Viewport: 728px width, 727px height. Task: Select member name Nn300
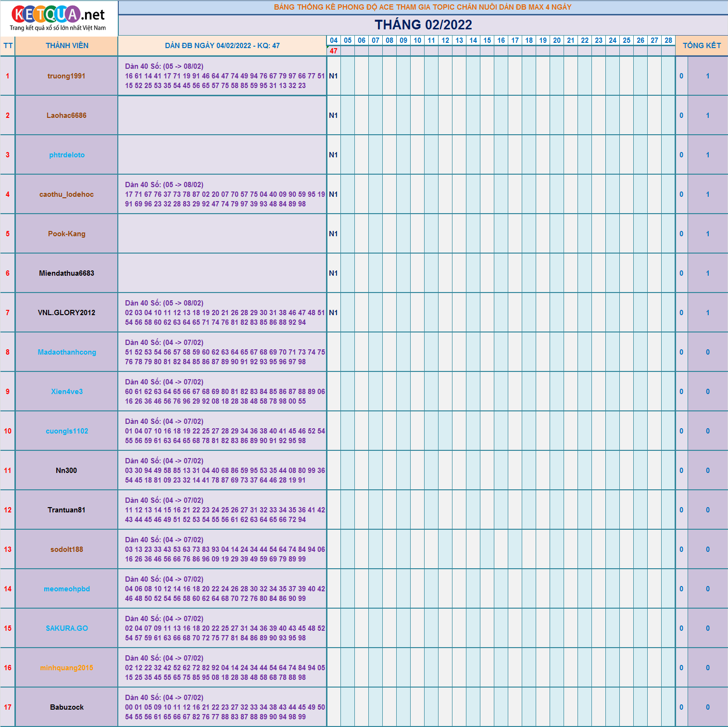coord(66,471)
